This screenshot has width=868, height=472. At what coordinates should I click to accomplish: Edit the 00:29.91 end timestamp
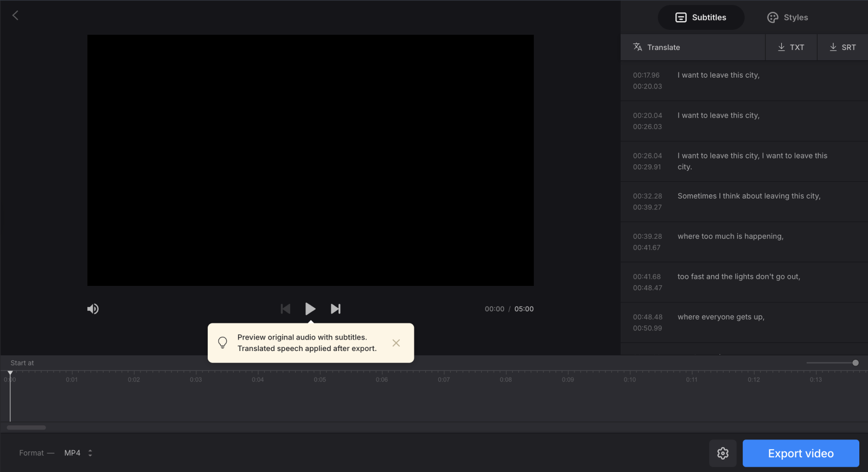pyautogui.click(x=647, y=167)
